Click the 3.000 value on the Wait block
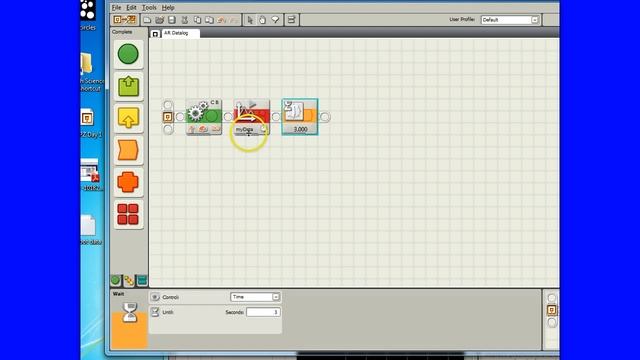The image size is (640, 360). [x=300, y=129]
